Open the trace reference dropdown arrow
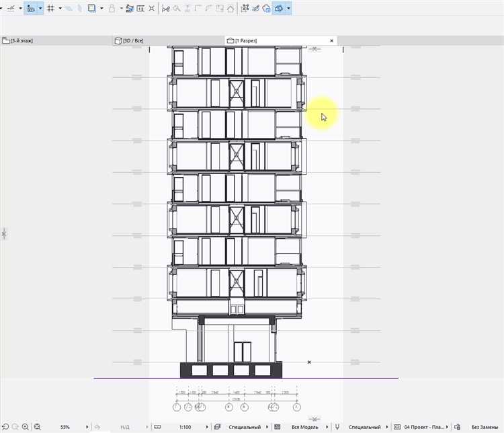This screenshot has width=504, height=433. pyautogui.click(x=101, y=8)
